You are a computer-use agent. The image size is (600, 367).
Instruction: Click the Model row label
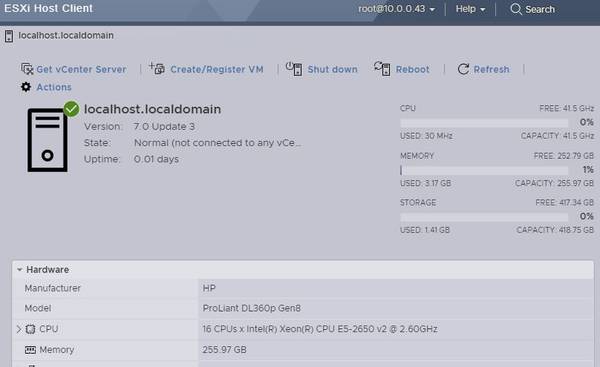point(38,308)
